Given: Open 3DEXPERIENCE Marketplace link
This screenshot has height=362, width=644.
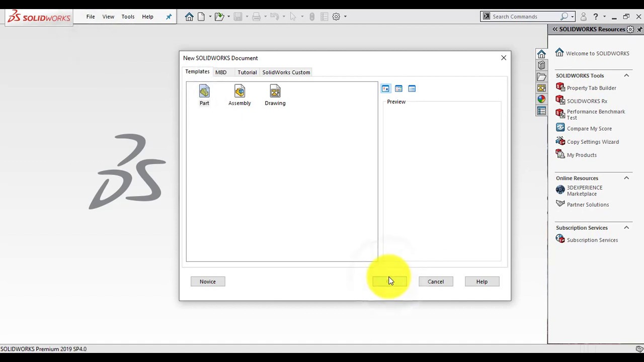Looking at the screenshot, I should pos(585,191).
